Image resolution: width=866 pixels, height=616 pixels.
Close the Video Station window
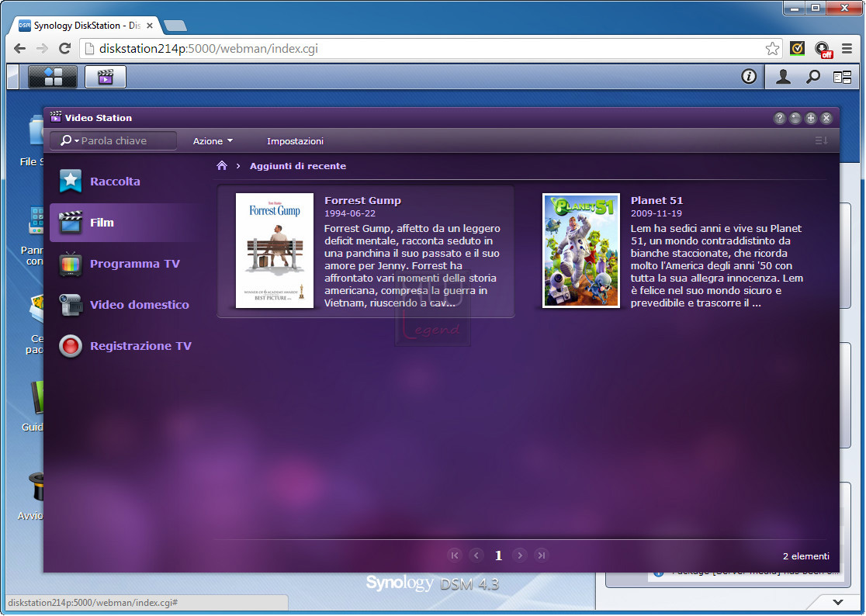tap(826, 118)
